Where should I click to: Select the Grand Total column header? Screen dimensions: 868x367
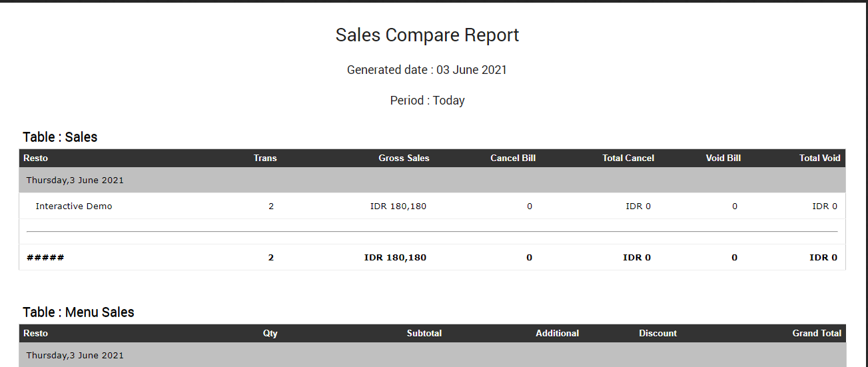point(817,334)
